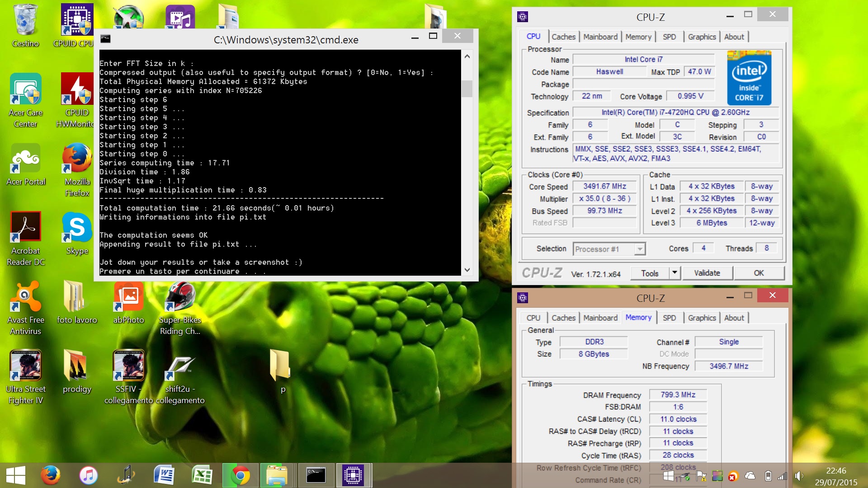Open the Acer Portal desktop icon
Viewport: 868px width, 488px height.
pyautogui.click(x=25, y=164)
